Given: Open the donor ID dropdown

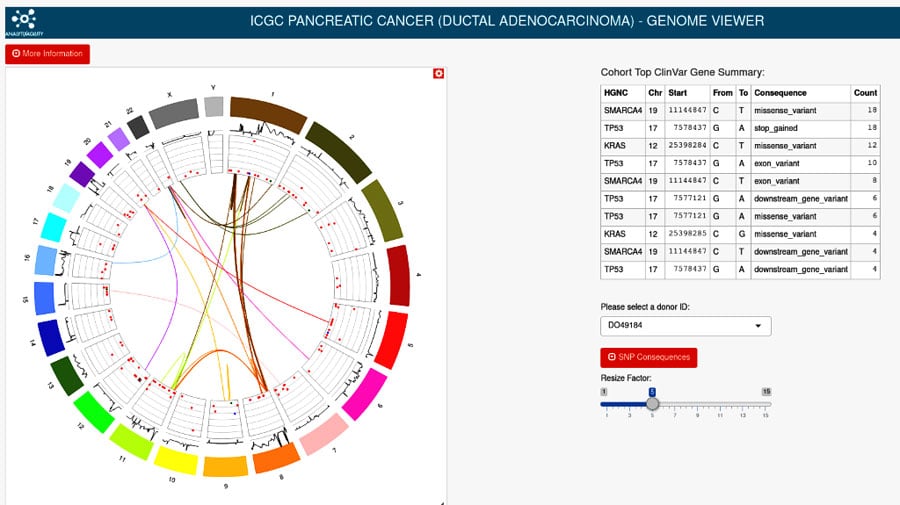Looking at the screenshot, I should pos(685,326).
